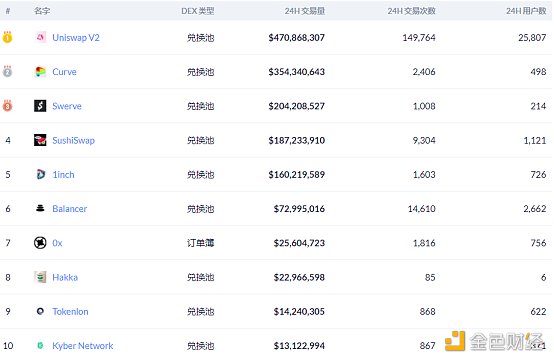Click the Hakka logo icon

pyautogui.click(x=40, y=277)
